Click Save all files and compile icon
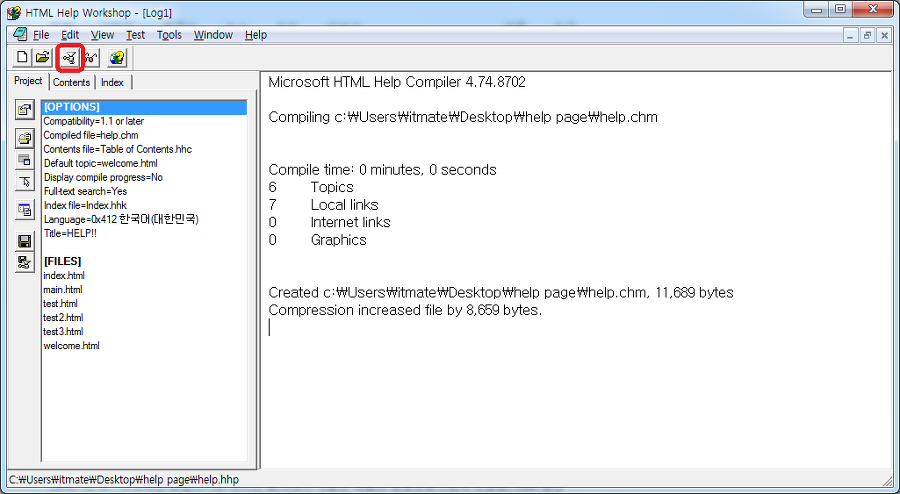 pyautogui.click(x=24, y=263)
